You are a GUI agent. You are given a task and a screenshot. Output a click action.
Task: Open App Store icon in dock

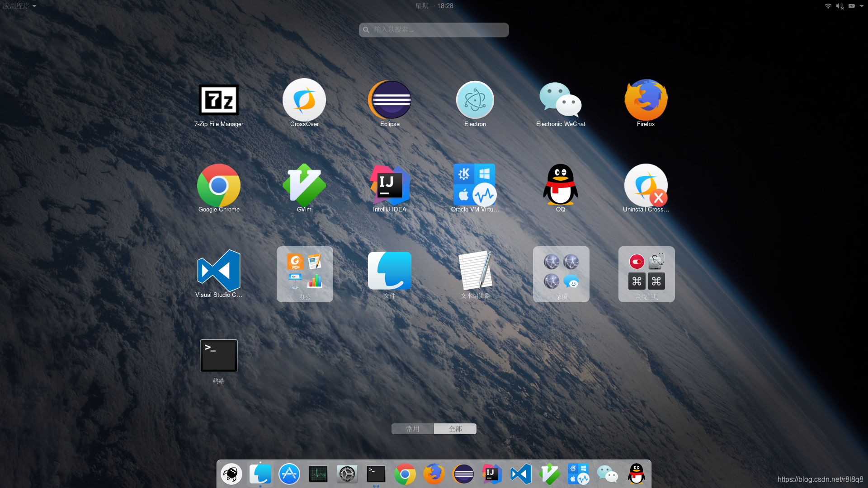click(289, 474)
